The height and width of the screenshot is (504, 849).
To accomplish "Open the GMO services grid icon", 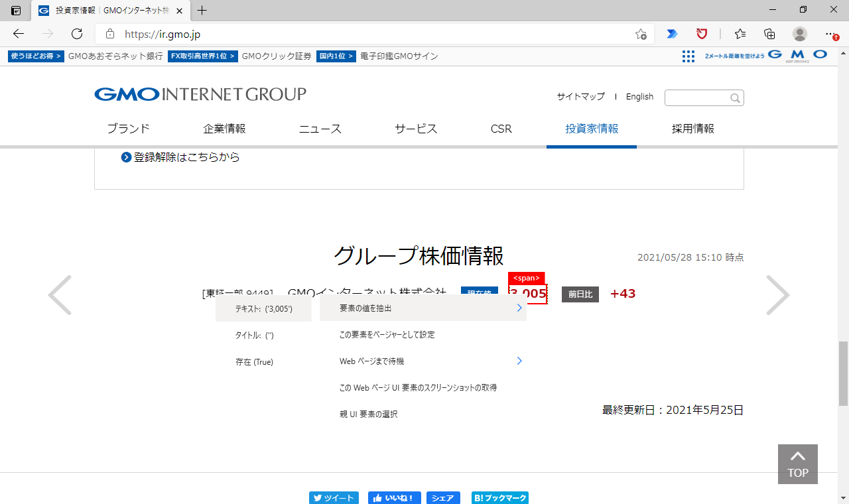I will point(688,56).
